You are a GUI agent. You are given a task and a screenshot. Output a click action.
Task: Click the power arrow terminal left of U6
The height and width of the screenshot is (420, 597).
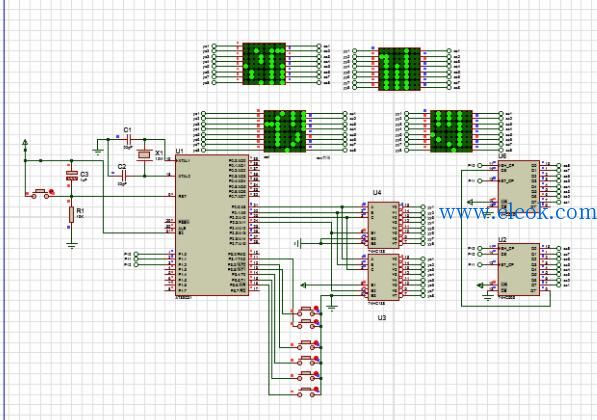point(470,202)
